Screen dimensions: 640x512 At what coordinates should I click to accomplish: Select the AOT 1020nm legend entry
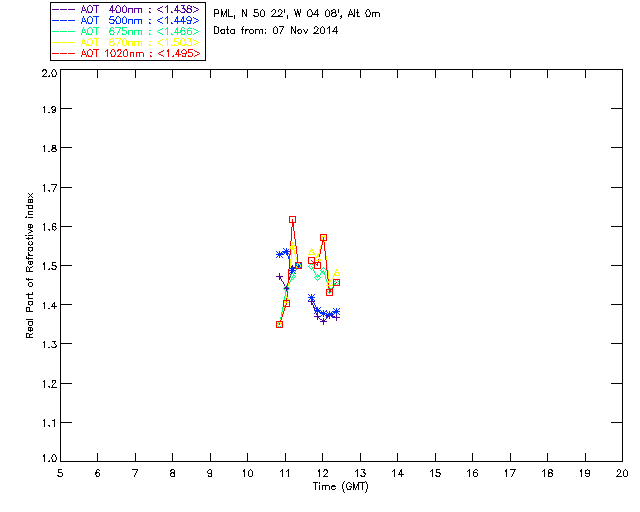tap(126, 53)
